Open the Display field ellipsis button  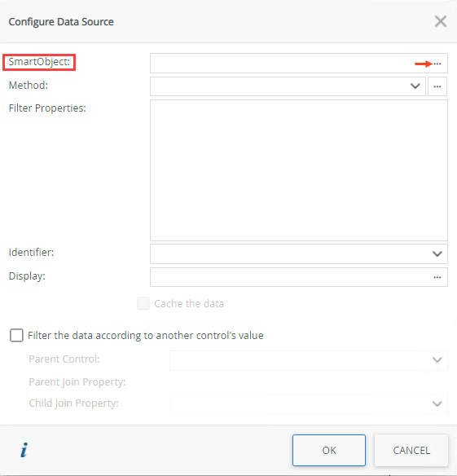437,277
